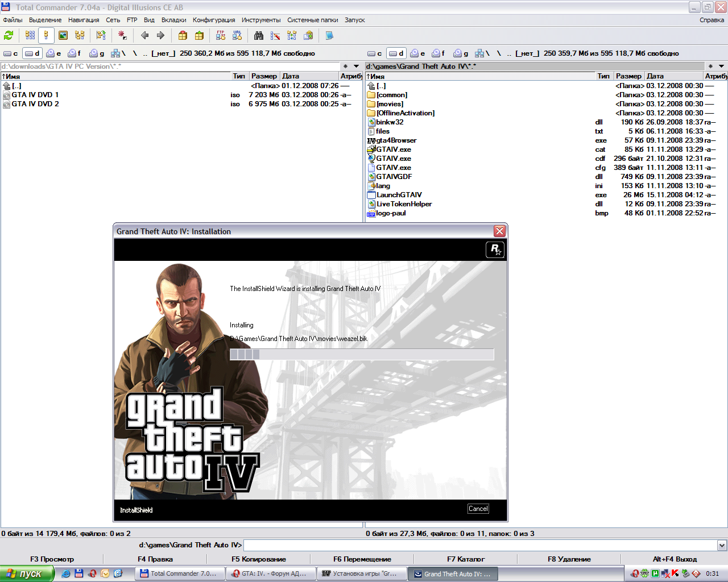Screen dimensions: 728x582
Task: Select drive e in left panel
Action: [x=54, y=53]
